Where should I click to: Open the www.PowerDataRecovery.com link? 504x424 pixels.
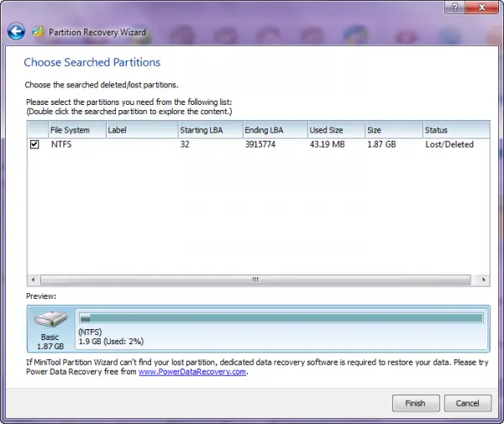point(192,372)
